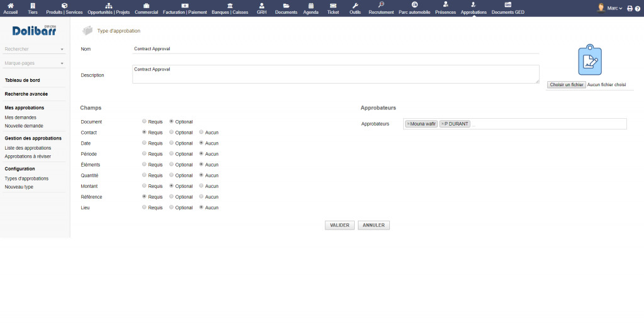Remove the Mouna wafir approver tag

coord(408,124)
